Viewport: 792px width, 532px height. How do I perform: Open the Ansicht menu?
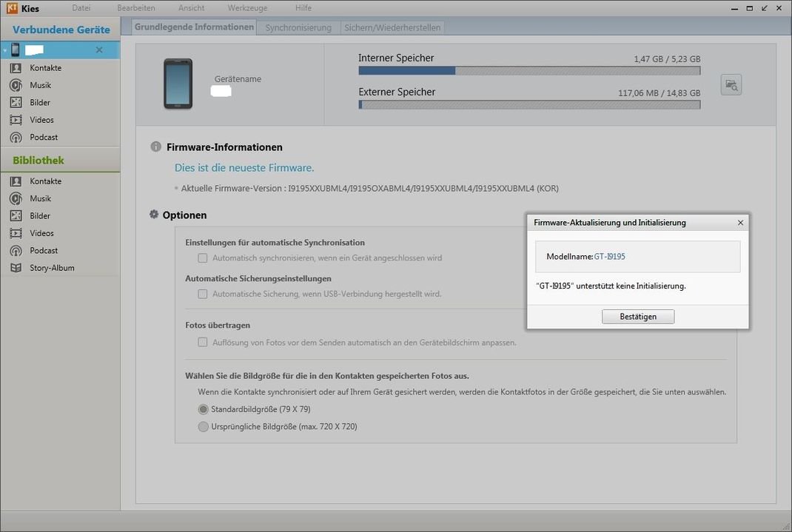[x=192, y=8]
